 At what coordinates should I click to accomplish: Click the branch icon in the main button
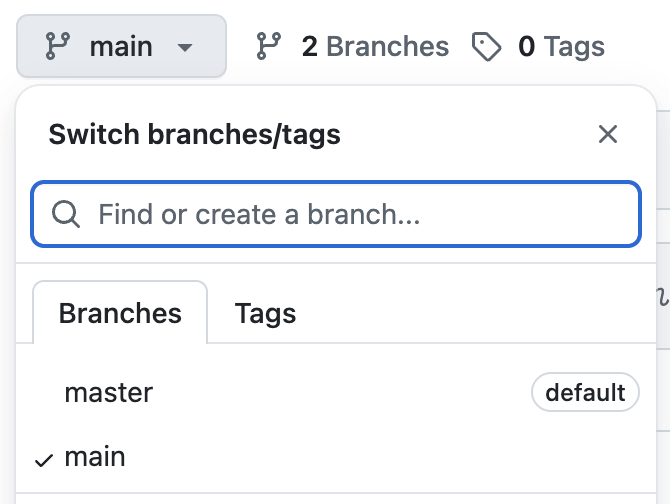(59, 46)
